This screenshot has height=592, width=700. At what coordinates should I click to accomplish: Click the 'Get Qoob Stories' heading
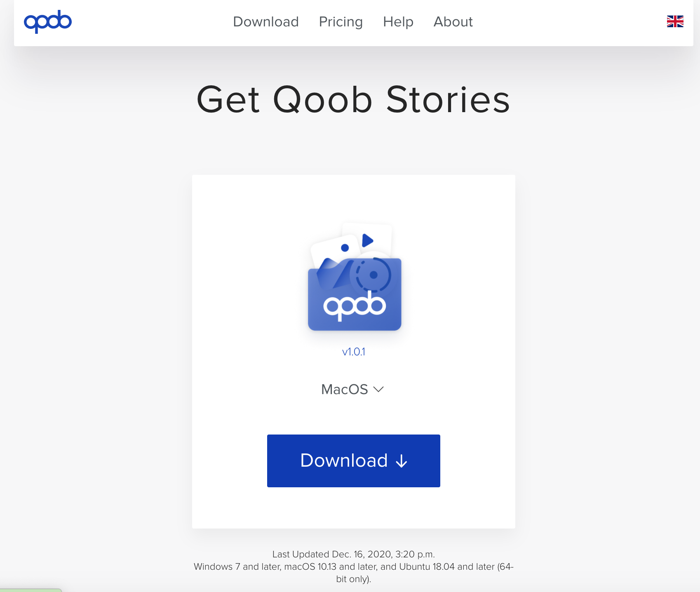click(x=354, y=99)
